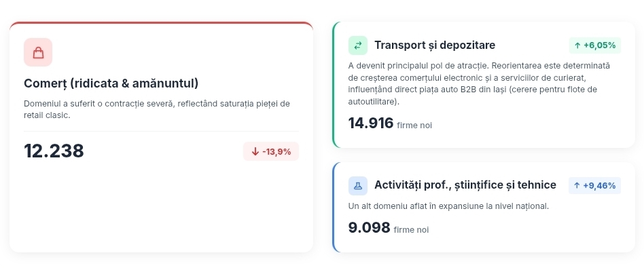Click the 'firme noi' label beside 14.916
This screenshot has width=644, height=268.
click(414, 125)
